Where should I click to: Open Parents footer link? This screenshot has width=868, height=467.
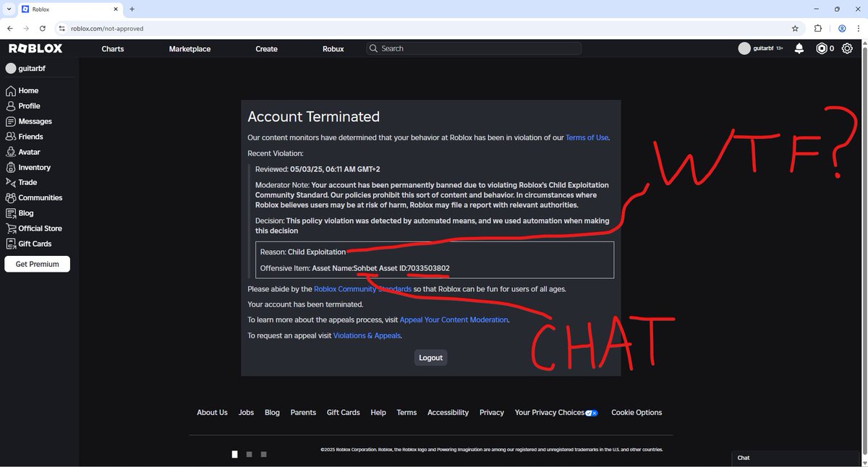[x=303, y=412]
